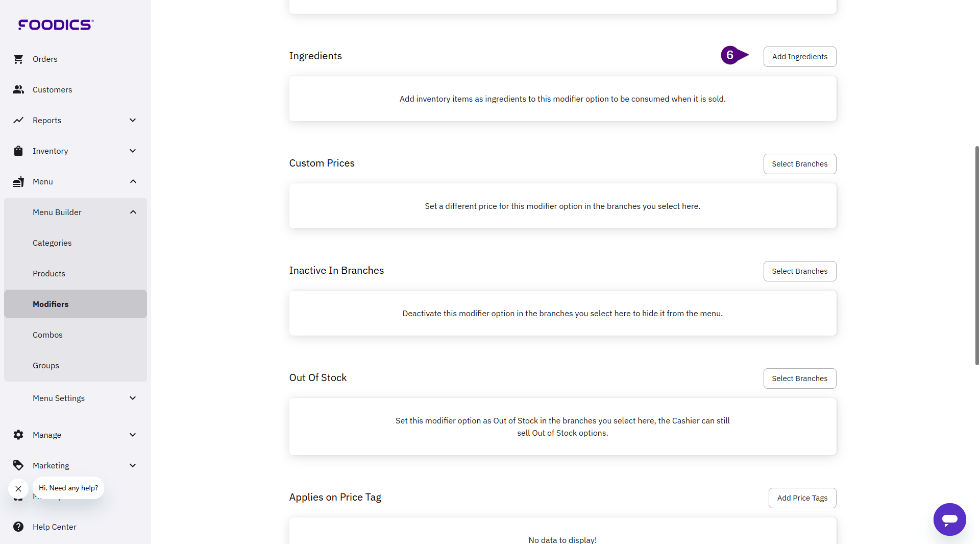The height and width of the screenshot is (544, 980).
Task: Expand the Menu Settings chevron
Action: click(x=133, y=398)
